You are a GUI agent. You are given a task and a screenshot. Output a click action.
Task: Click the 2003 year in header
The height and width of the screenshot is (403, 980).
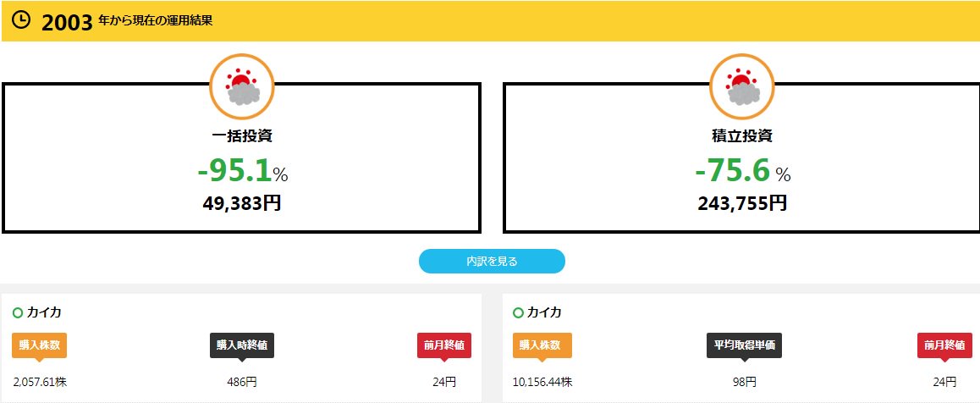coord(66,22)
